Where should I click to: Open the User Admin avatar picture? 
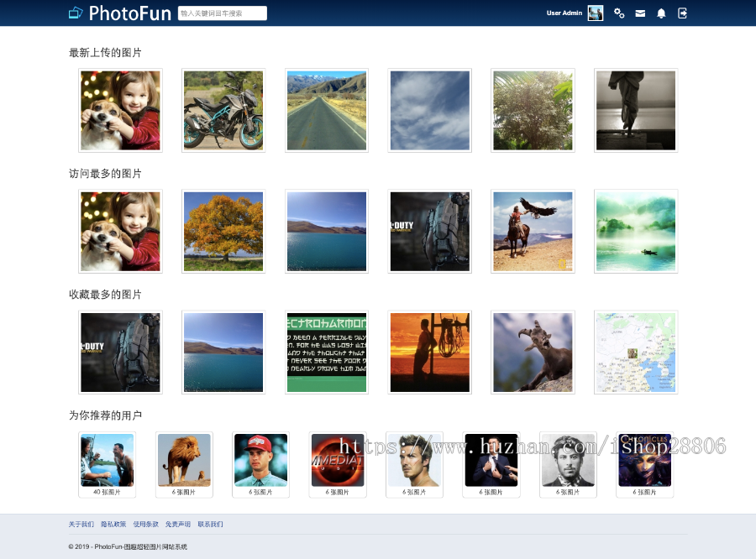[x=596, y=13]
